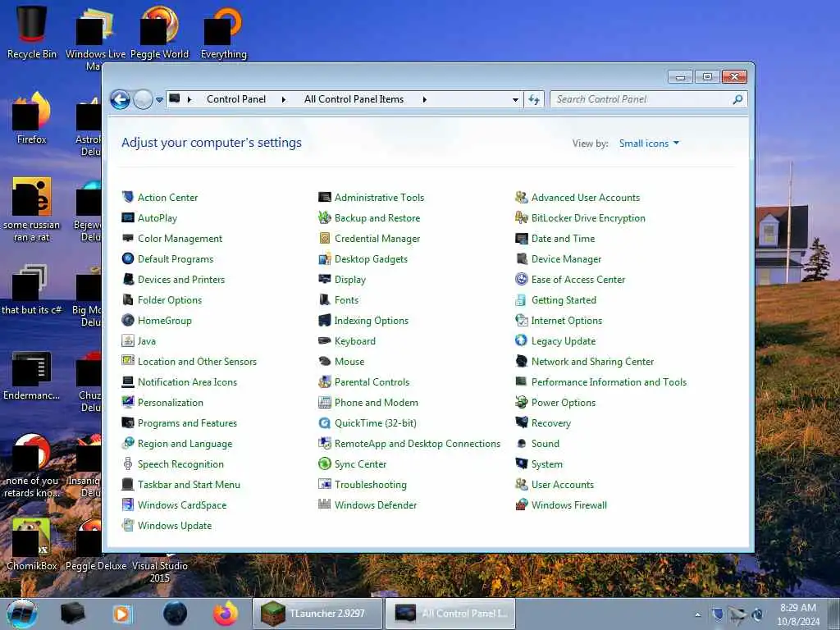Expand arrow after Control Panel breadcrumb
Viewport: 840px width, 630px height.
point(283,99)
